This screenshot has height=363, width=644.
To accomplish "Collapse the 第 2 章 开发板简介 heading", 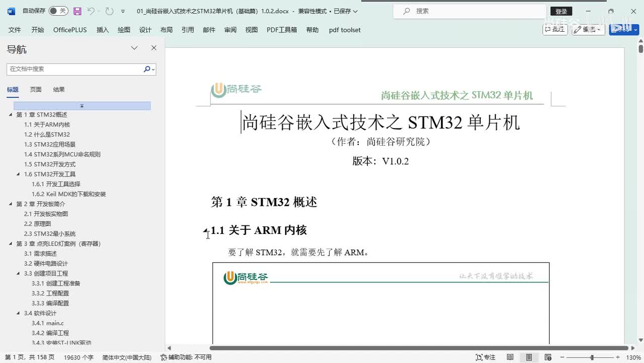I will click(11, 204).
